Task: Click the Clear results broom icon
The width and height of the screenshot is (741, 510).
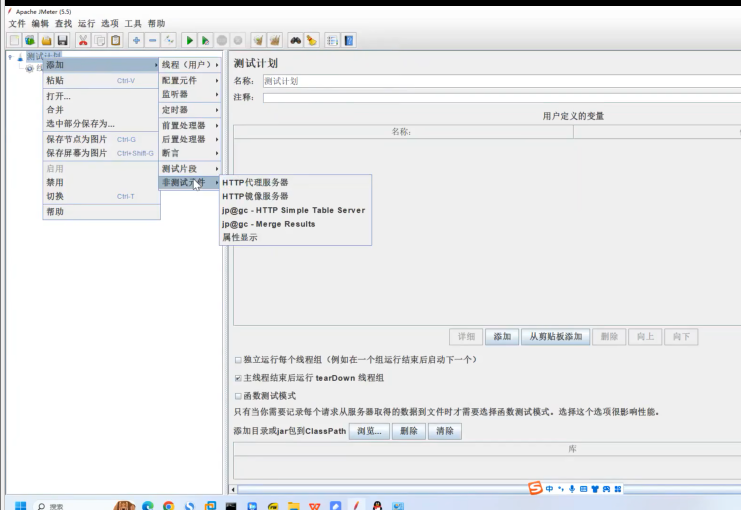Action: point(258,41)
